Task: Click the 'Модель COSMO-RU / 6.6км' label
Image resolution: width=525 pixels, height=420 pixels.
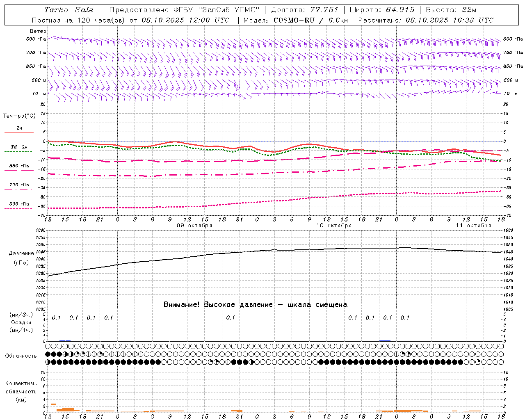Action: tap(295, 20)
